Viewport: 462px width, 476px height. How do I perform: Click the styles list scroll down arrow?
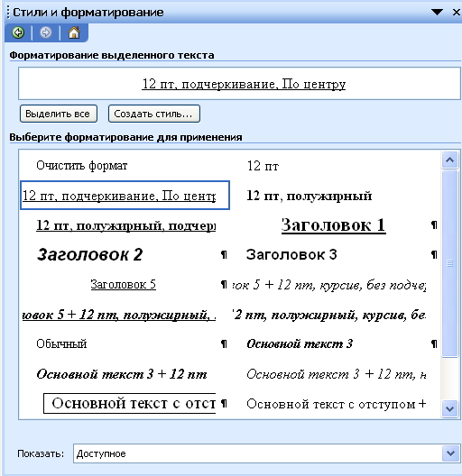point(450,408)
